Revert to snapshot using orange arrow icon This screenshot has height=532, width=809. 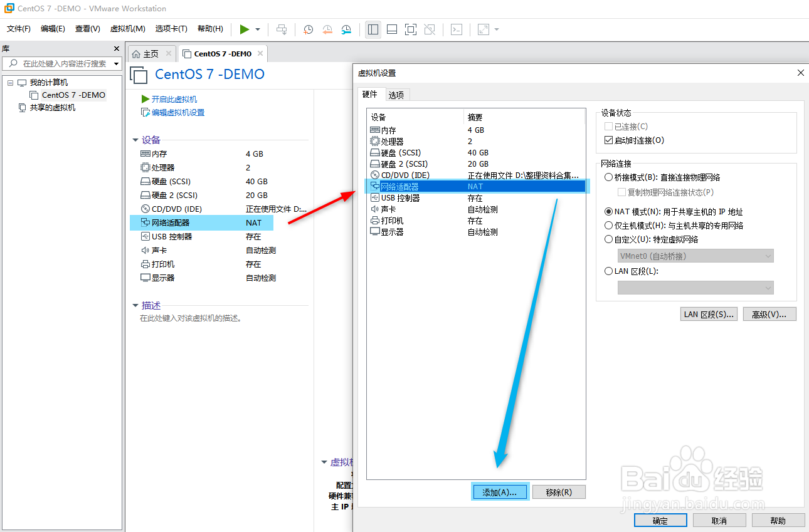pos(327,29)
